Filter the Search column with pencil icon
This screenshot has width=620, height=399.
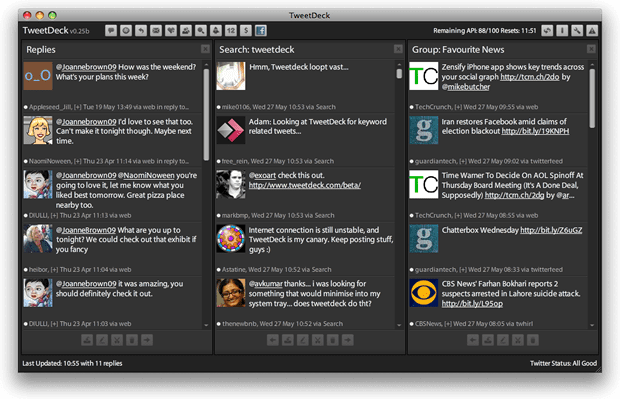(x=303, y=340)
